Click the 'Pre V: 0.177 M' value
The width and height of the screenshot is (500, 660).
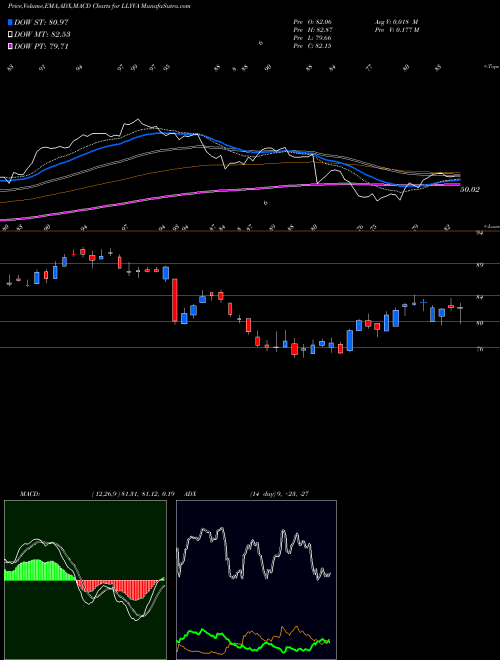click(396, 30)
